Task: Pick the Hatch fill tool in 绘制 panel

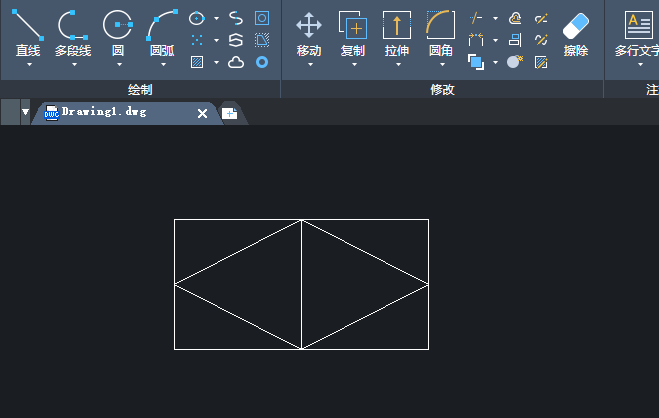Action: (197, 62)
